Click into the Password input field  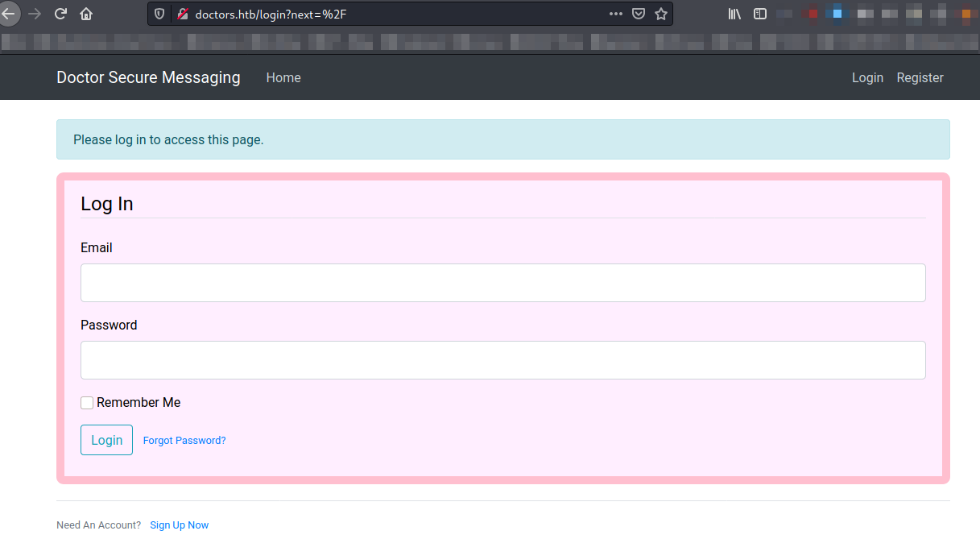(502, 360)
